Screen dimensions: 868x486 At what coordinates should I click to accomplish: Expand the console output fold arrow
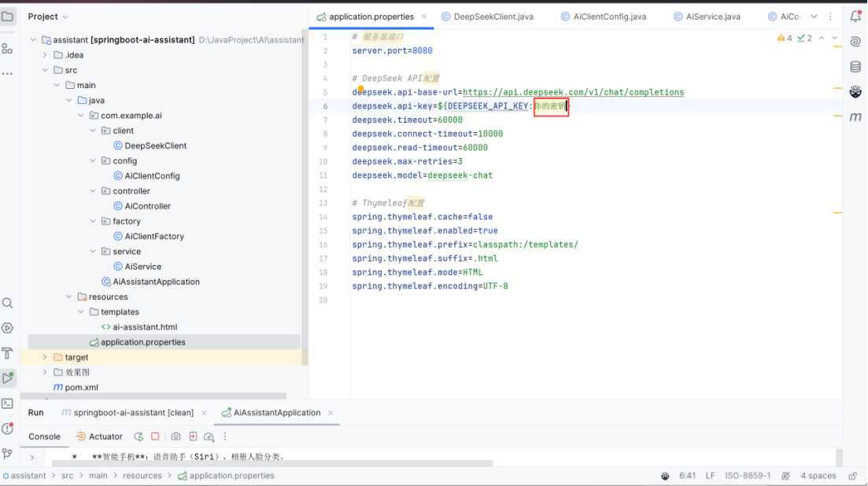32,457
